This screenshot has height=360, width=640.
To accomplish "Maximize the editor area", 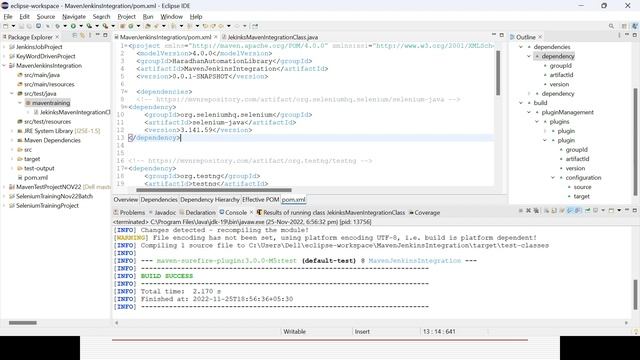I will pos(502,36).
